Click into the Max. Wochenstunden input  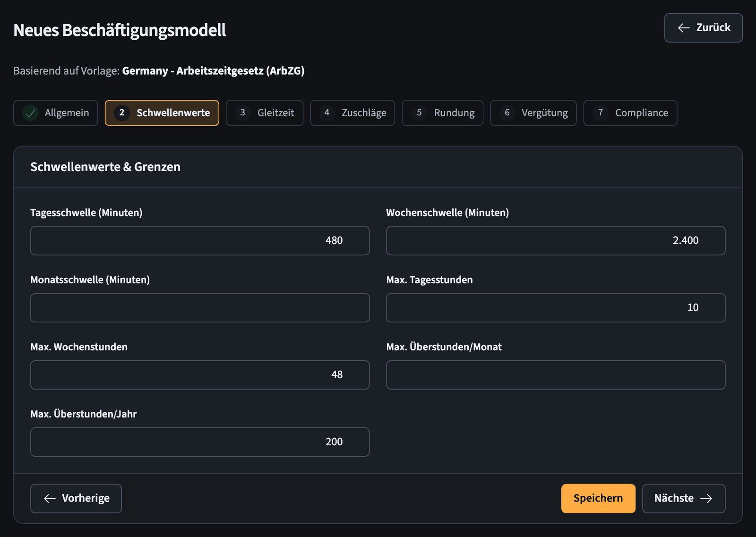pyautogui.click(x=200, y=375)
